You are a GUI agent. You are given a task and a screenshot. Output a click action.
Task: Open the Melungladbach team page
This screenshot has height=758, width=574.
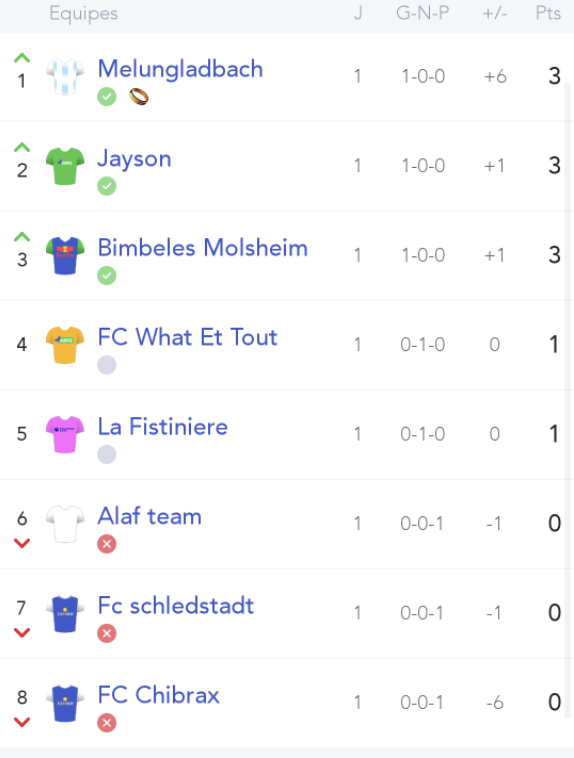point(180,69)
